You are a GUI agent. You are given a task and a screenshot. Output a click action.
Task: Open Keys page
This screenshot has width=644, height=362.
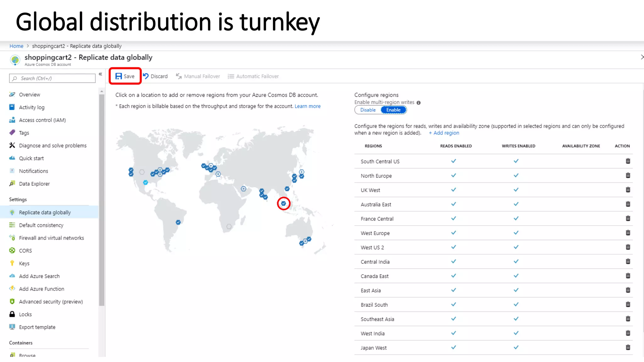coord(24,263)
